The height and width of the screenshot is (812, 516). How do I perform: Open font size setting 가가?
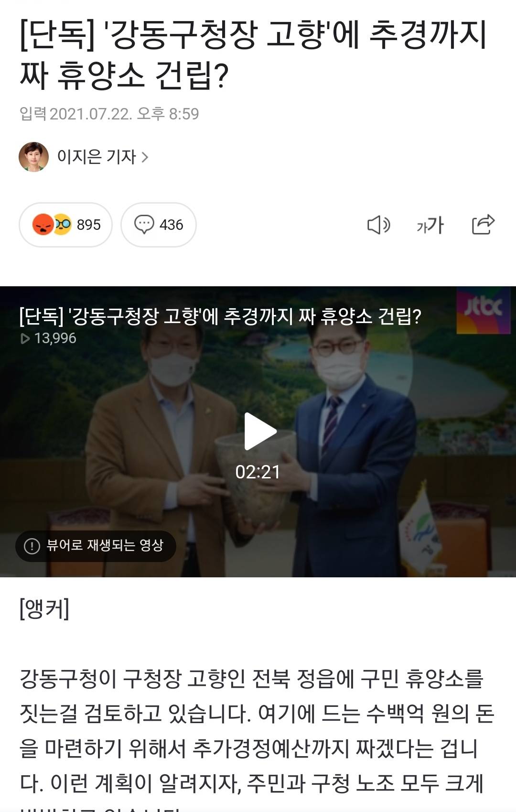coord(430,225)
